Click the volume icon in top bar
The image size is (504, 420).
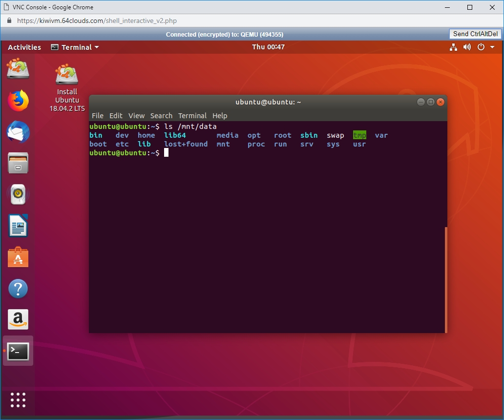(467, 47)
